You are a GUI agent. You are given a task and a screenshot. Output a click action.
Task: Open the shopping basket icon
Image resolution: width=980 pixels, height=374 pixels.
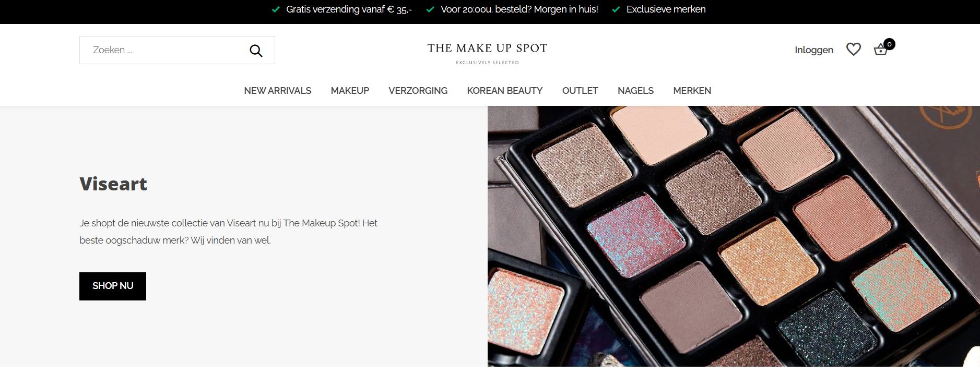(880, 50)
